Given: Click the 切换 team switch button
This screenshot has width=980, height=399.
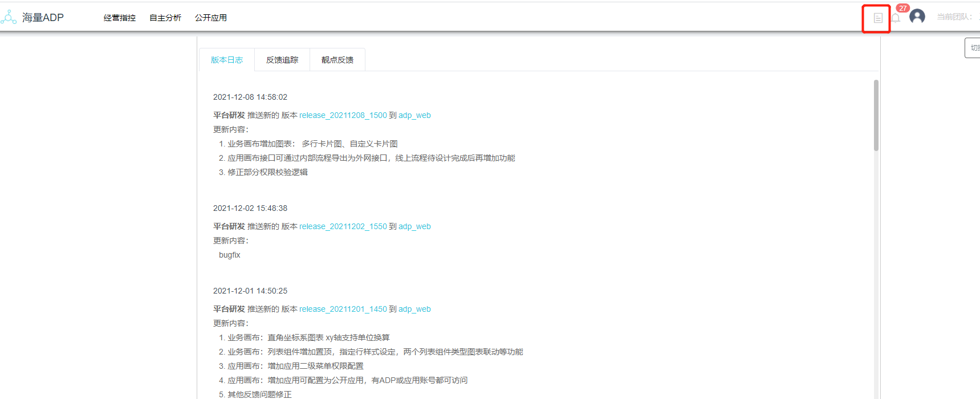Looking at the screenshot, I should (973, 48).
